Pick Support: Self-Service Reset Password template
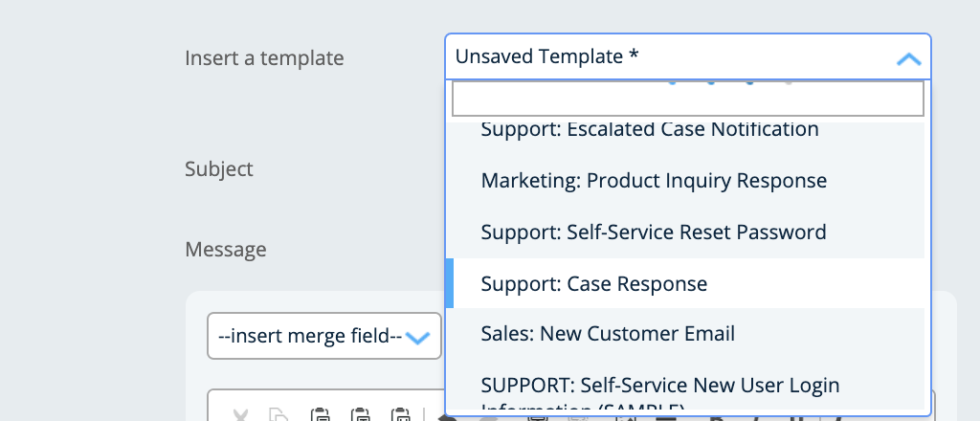The image size is (980, 421). pyautogui.click(x=653, y=233)
